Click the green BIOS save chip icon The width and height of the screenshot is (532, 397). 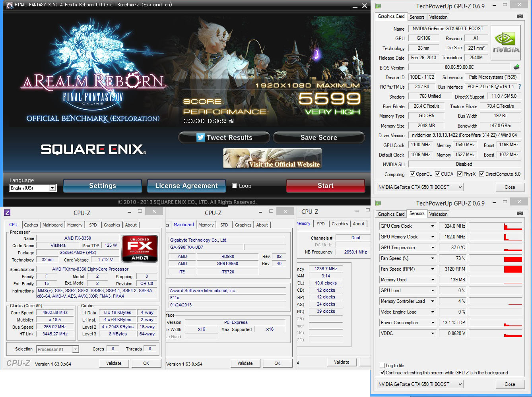pos(516,67)
